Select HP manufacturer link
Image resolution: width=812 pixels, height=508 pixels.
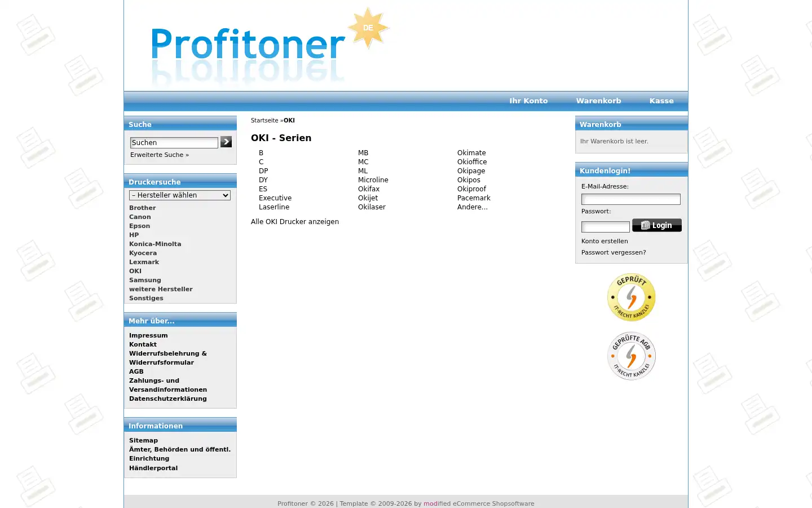click(x=134, y=235)
